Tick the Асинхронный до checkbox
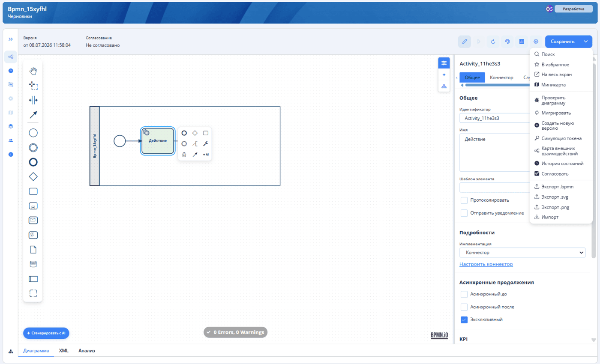Screen dimensions: 600x364 pos(464,294)
